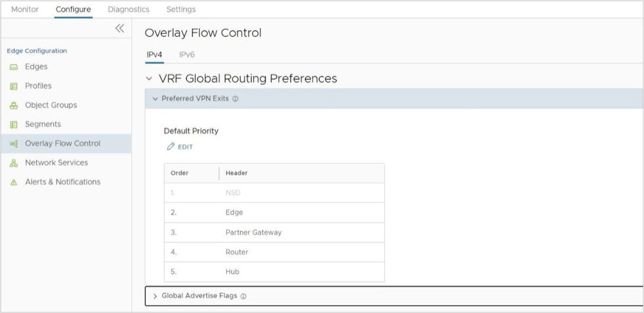Click the Object Groups icon

14,105
